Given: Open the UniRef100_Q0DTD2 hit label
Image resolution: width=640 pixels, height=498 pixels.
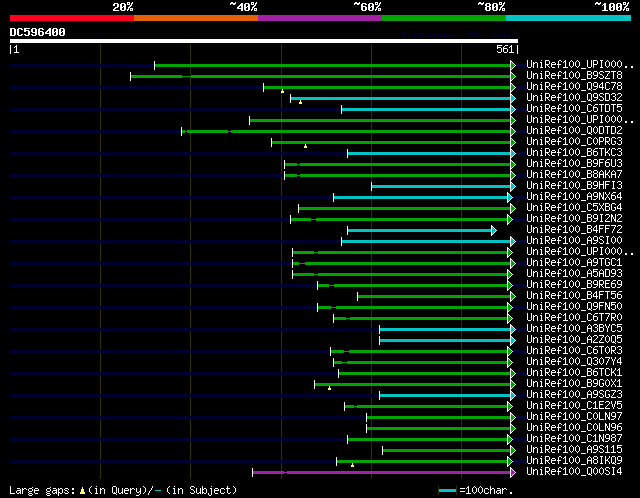Looking at the screenshot, I should pos(574,131).
